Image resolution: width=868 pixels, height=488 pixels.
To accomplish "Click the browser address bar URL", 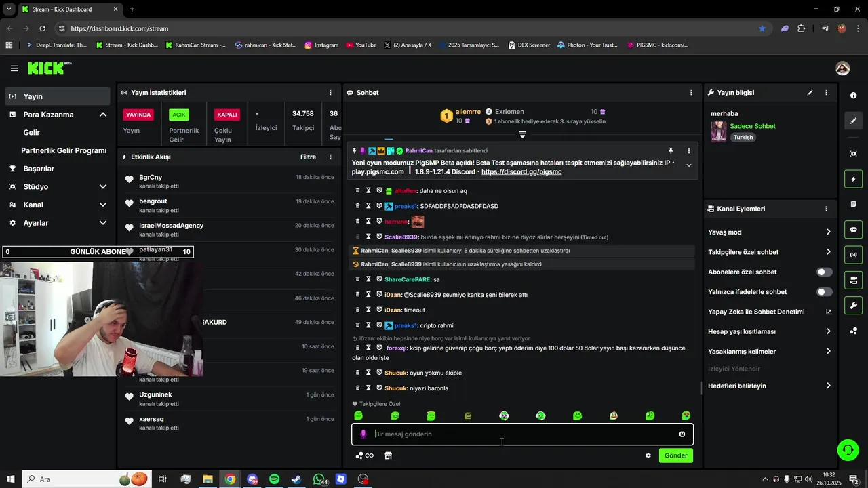I will [x=119, y=28].
